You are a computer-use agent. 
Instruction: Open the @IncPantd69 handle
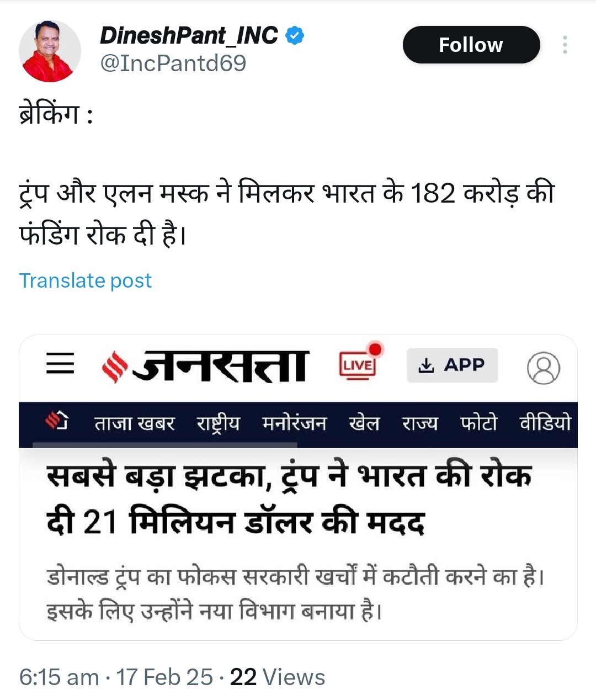(173, 63)
